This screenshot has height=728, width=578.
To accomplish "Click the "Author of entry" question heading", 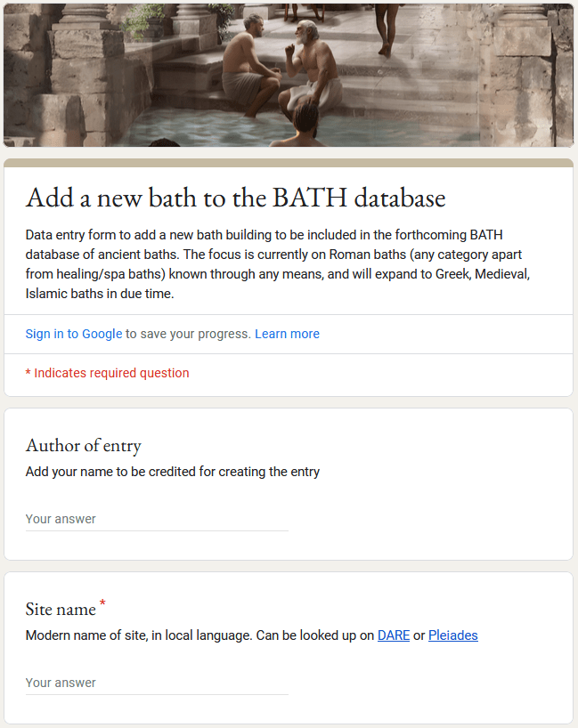I will coord(84,446).
